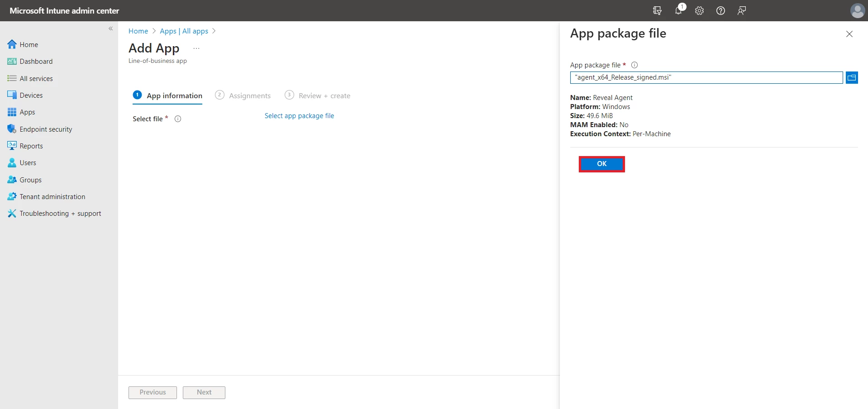Viewport: 868px width, 409px height.
Task: Click the Home house icon in sidebar
Action: (x=12, y=44)
